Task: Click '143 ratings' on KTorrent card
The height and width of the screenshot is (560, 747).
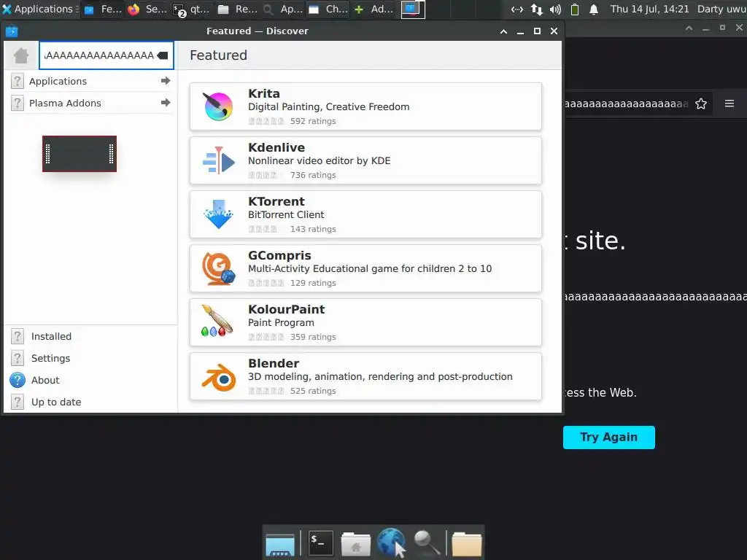Action: coord(313,228)
